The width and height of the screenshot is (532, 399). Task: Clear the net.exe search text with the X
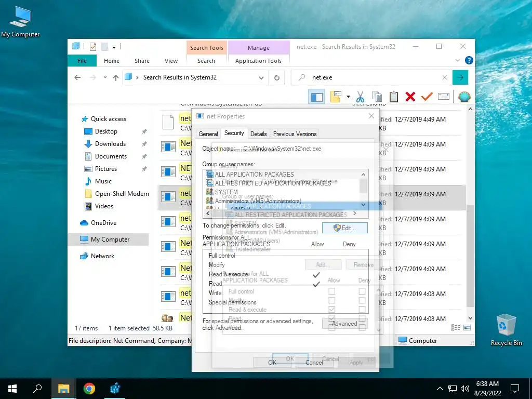(x=445, y=78)
